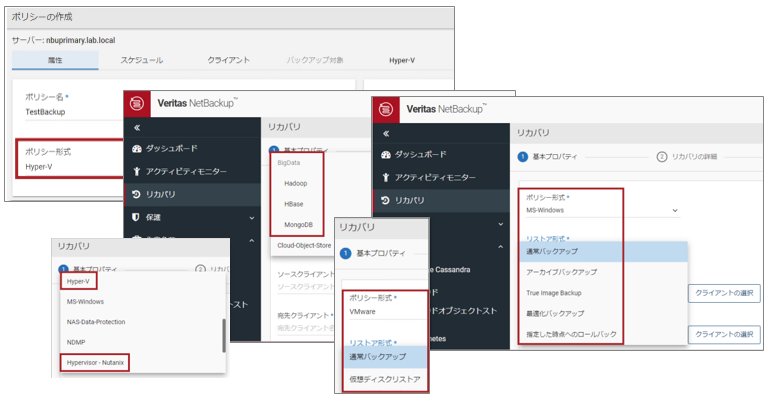Choose MongoDB under BigData
768x399 pixels.
click(x=298, y=225)
